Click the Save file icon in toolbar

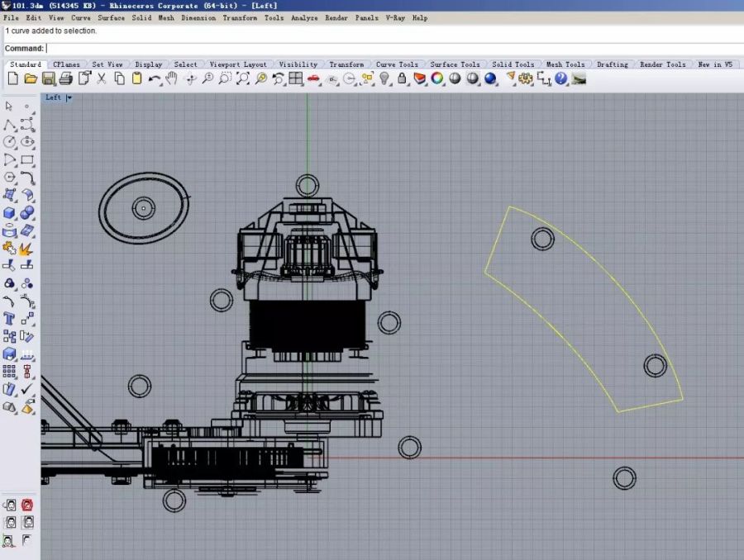(48, 78)
